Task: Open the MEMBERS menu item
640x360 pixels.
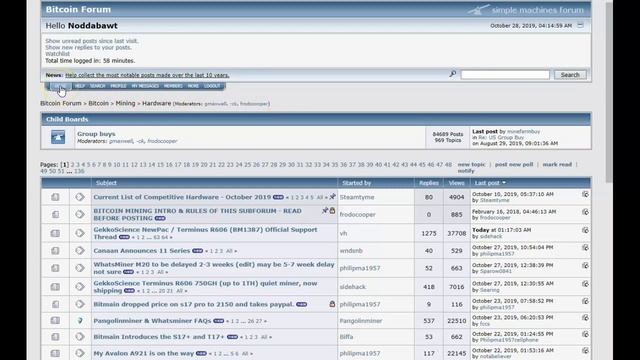Action: (x=173, y=86)
